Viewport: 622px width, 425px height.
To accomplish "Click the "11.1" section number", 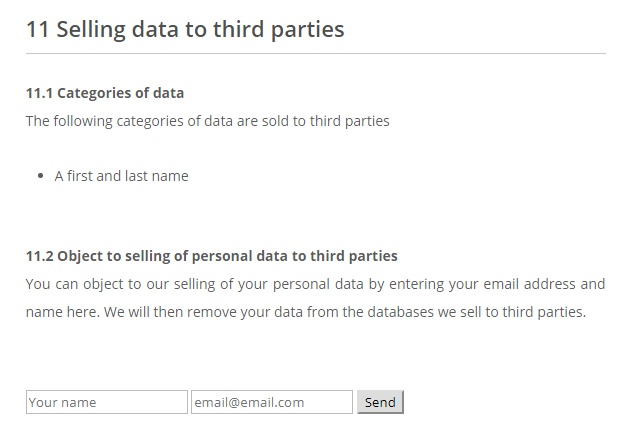I will point(39,93).
